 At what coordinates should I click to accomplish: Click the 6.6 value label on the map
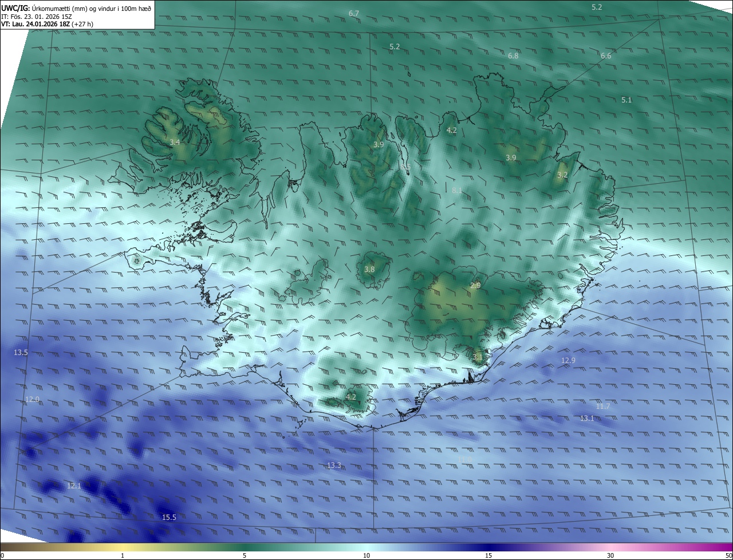pos(606,56)
